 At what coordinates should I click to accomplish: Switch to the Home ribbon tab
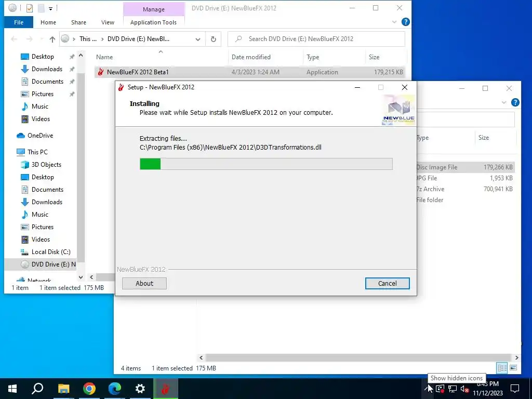tap(48, 22)
